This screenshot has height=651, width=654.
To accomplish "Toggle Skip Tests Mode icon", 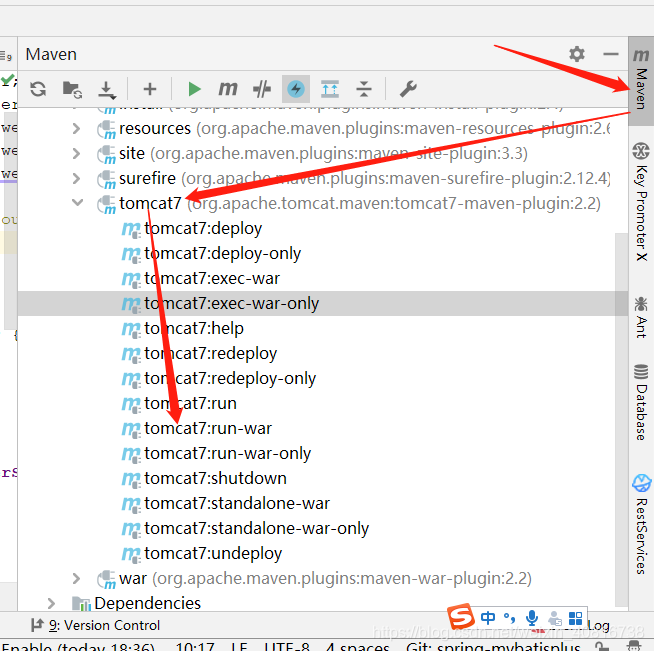I will point(262,89).
